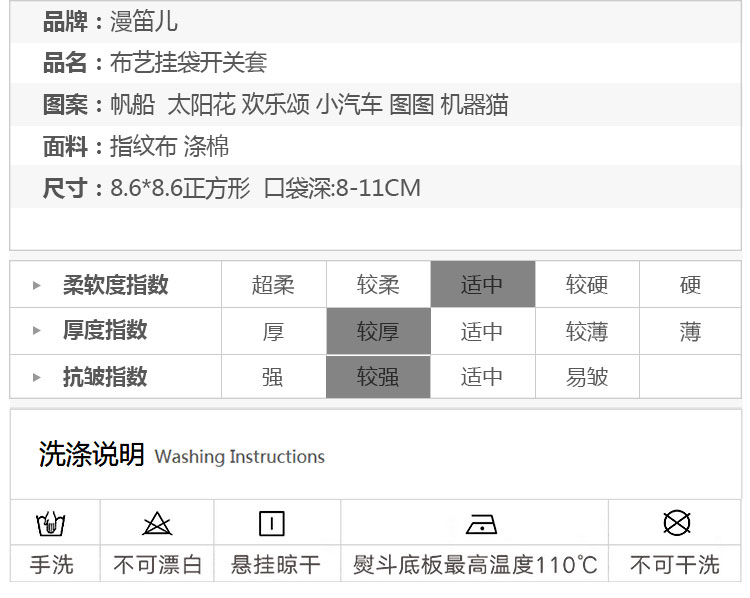Click the arrow beside 抗皱指数
This screenshot has width=750, height=598.
coord(36,377)
